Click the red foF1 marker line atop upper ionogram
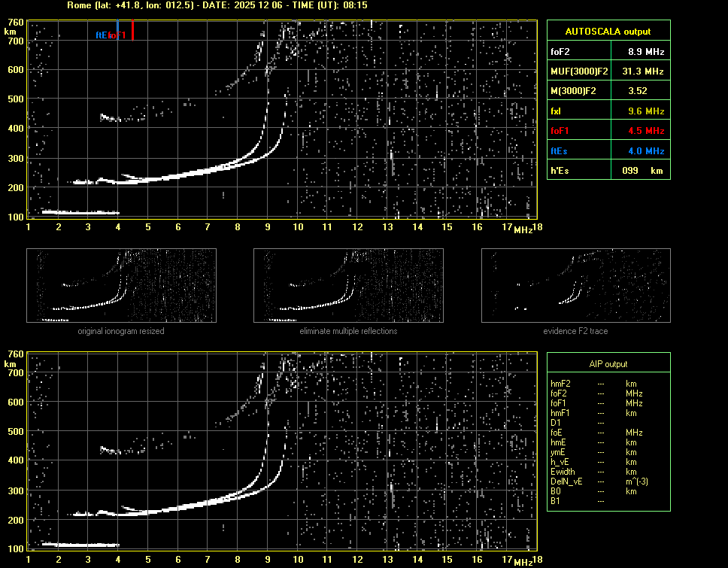728x568 pixels. point(133,30)
